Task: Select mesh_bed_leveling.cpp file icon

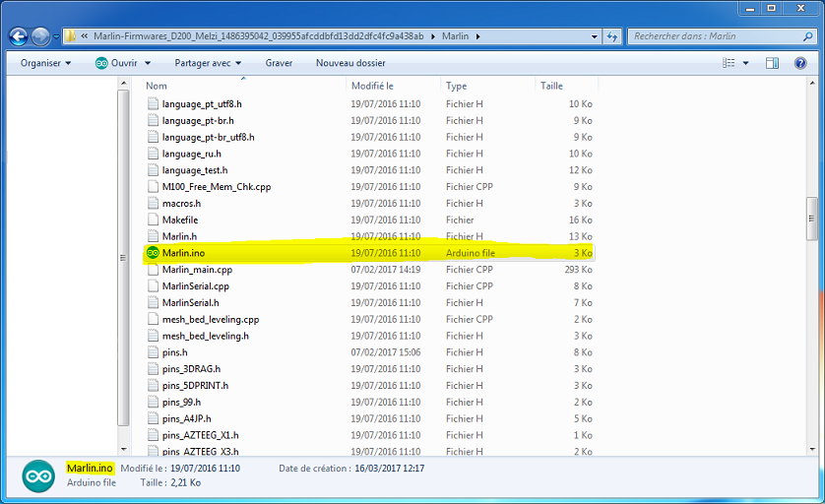Action: tap(153, 319)
